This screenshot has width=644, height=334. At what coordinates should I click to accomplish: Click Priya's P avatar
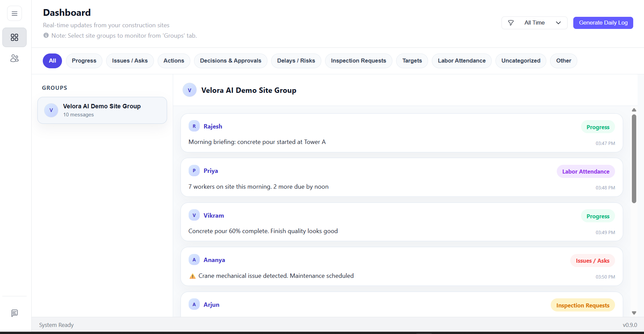click(194, 171)
